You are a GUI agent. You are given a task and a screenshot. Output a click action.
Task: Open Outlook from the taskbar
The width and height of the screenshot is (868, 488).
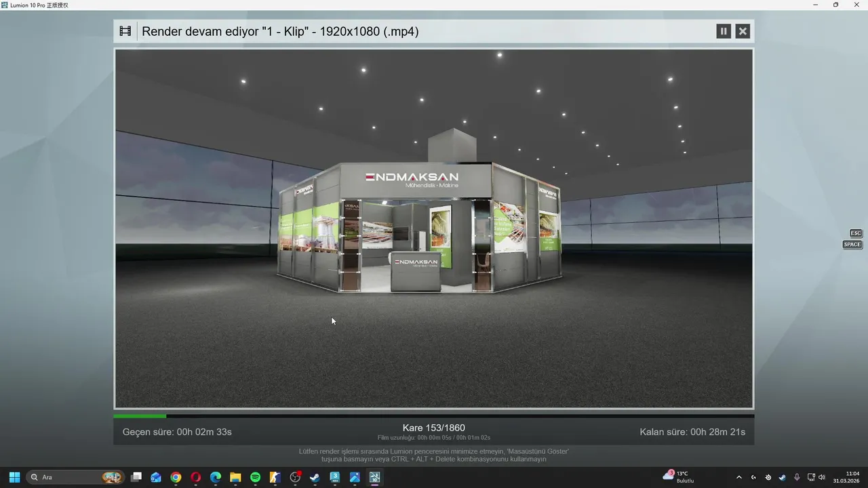156,477
